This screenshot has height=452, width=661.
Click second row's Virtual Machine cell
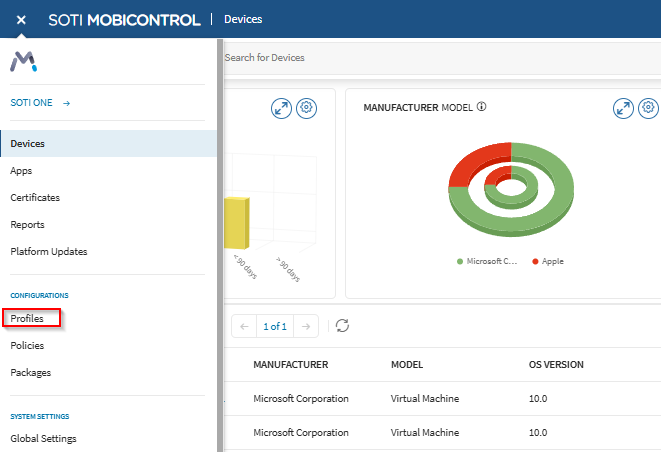tap(425, 433)
